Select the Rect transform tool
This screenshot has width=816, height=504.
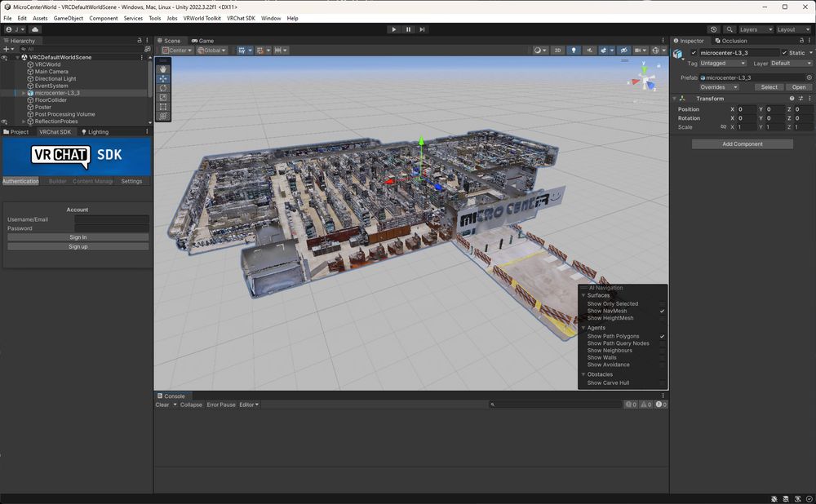point(163,107)
